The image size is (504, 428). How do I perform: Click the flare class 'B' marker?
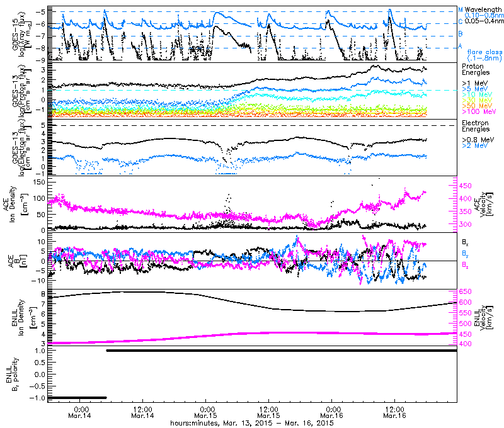(461, 34)
